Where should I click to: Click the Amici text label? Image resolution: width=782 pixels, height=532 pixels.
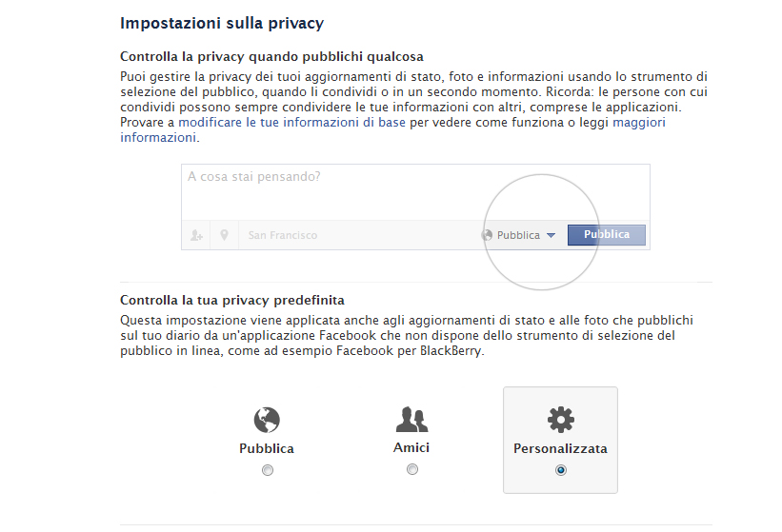[x=411, y=447]
